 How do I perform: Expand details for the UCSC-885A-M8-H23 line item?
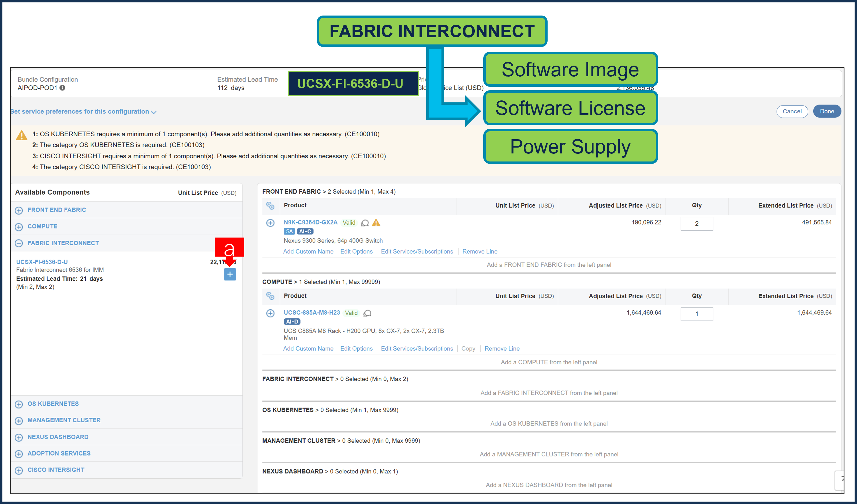pyautogui.click(x=270, y=313)
